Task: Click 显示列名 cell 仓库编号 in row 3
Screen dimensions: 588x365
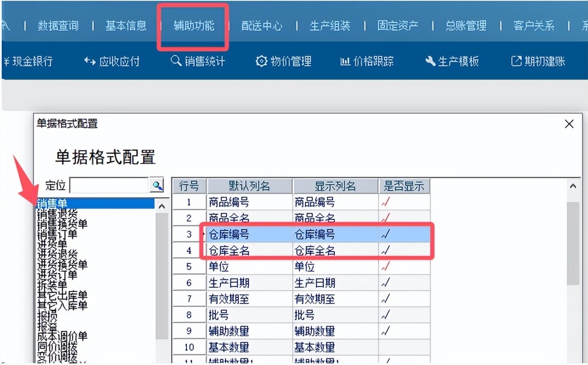Action: click(335, 234)
